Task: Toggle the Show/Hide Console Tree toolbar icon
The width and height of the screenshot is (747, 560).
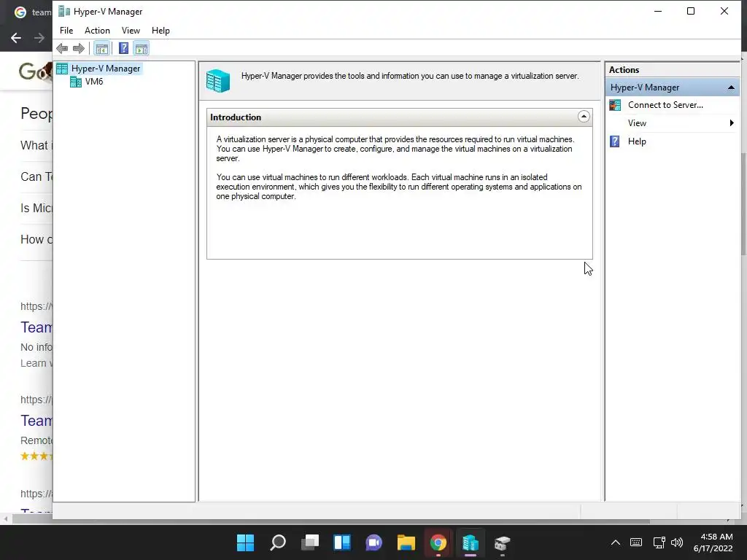Action: click(x=101, y=48)
